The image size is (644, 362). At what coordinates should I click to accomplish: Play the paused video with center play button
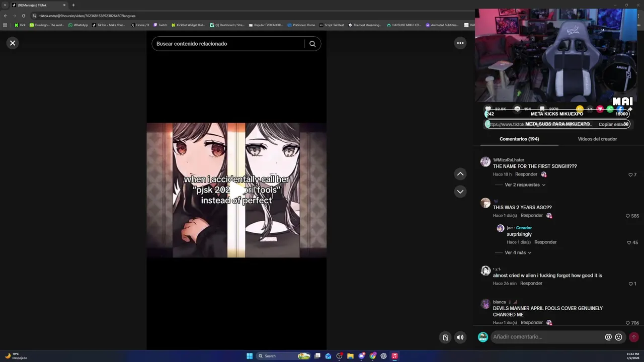[x=236, y=190]
